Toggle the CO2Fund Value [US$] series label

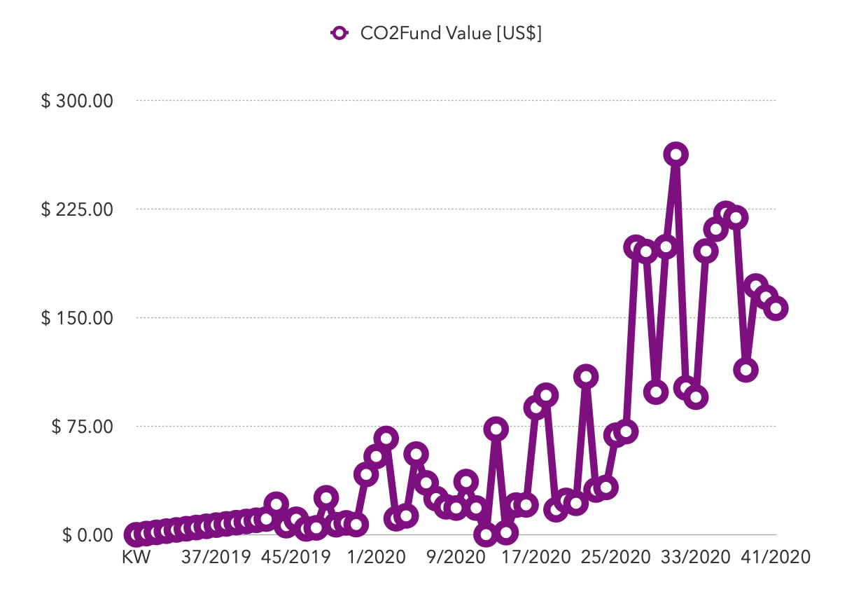pos(450,33)
